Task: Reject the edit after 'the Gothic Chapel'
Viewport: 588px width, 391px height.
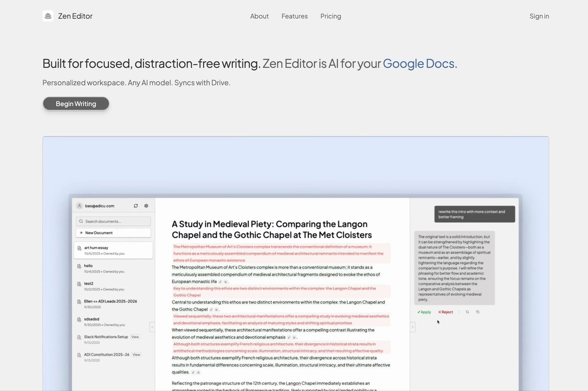Action: (x=216, y=310)
